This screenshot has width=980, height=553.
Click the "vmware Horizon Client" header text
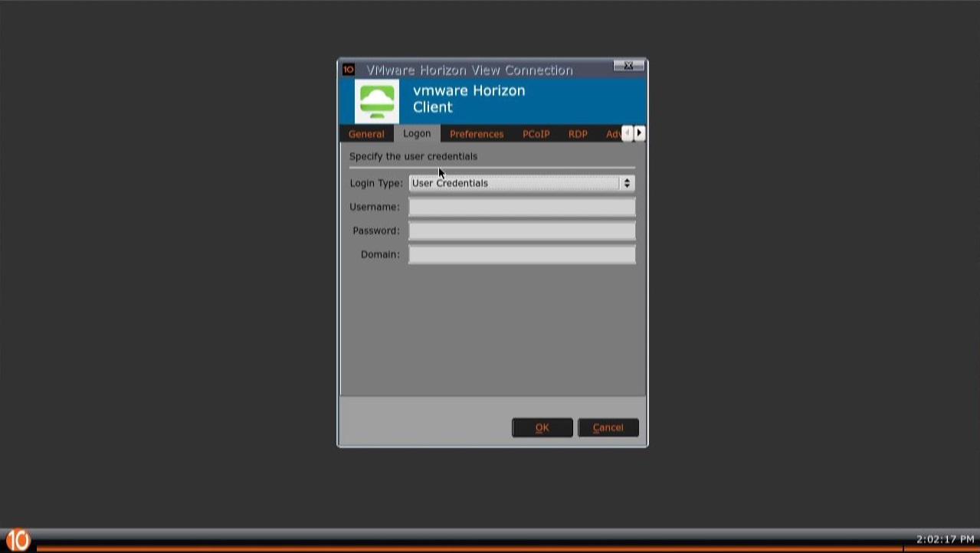coord(469,99)
